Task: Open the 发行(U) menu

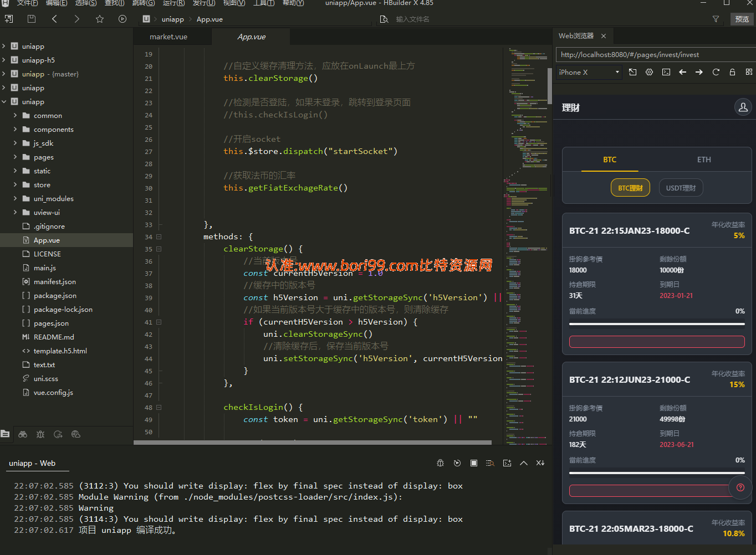Action: [203, 3]
